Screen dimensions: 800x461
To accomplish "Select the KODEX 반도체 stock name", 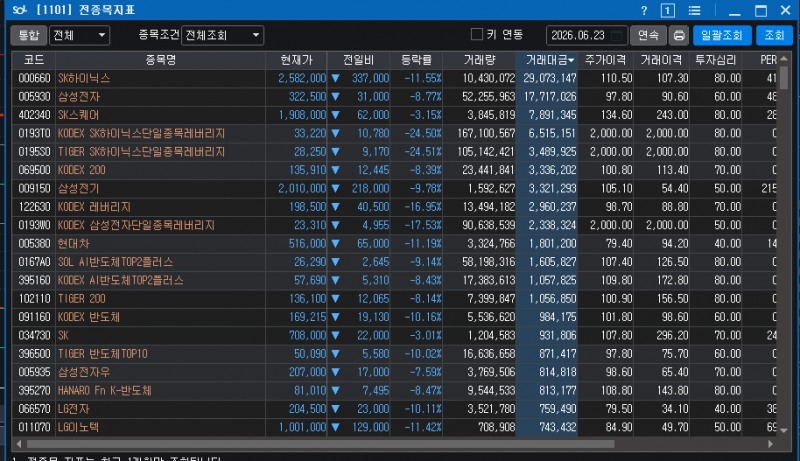I will (x=89, y=317).
